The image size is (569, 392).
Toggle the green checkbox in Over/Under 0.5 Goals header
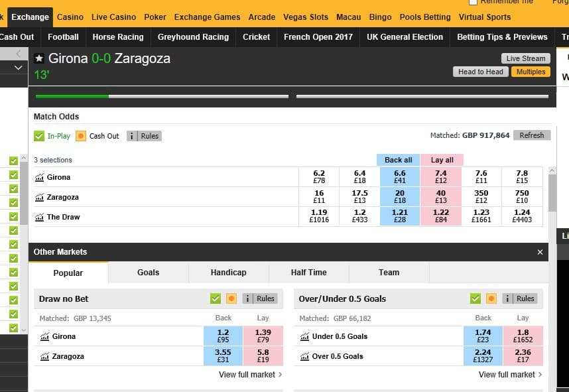click(475, 298)
